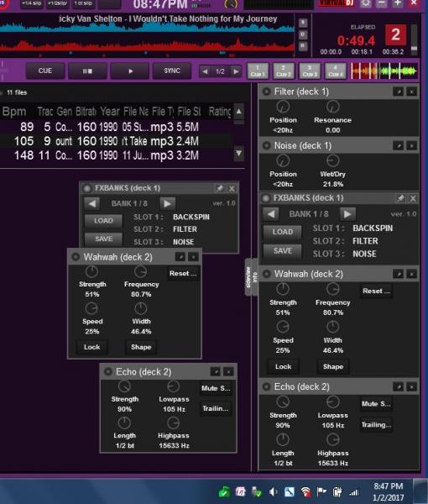
Task: Pin the docked Echo (deck 2) panel
Action: coord(398,387)
